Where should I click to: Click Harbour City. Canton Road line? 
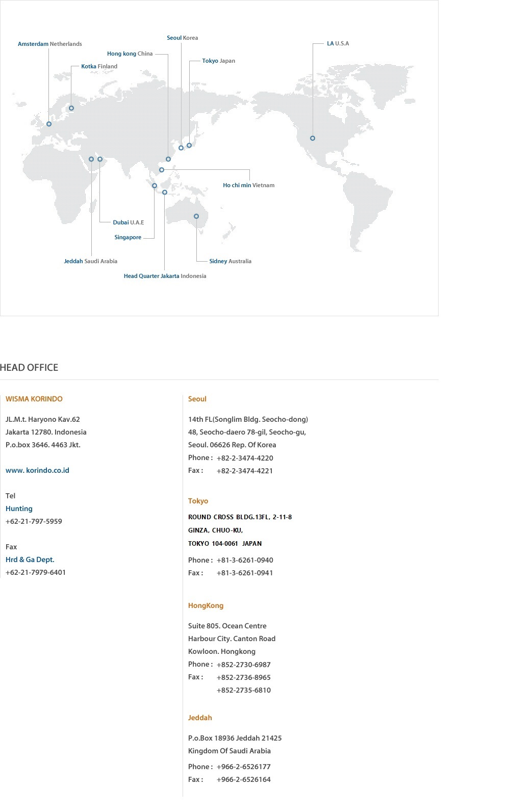(232, 639)
